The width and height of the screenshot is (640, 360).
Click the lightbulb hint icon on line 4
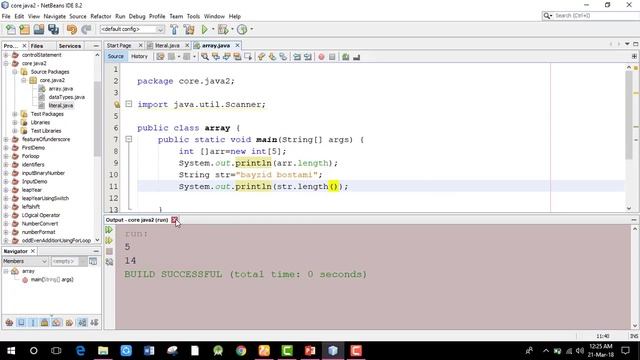coord(117,104)
